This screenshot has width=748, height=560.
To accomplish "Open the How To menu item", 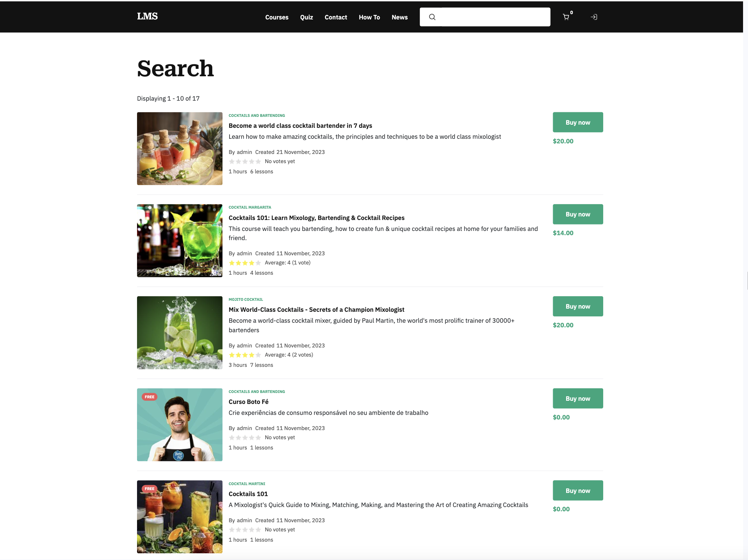I will pos(369,17).
